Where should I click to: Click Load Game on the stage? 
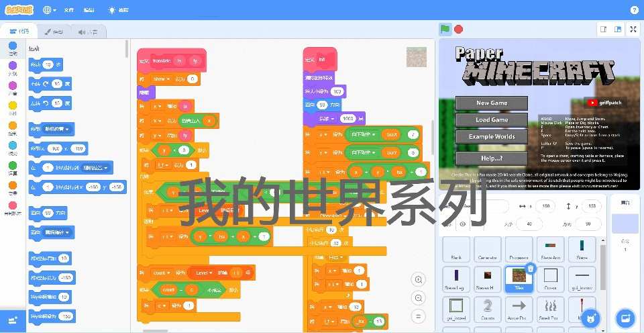(x=492, y=120)
